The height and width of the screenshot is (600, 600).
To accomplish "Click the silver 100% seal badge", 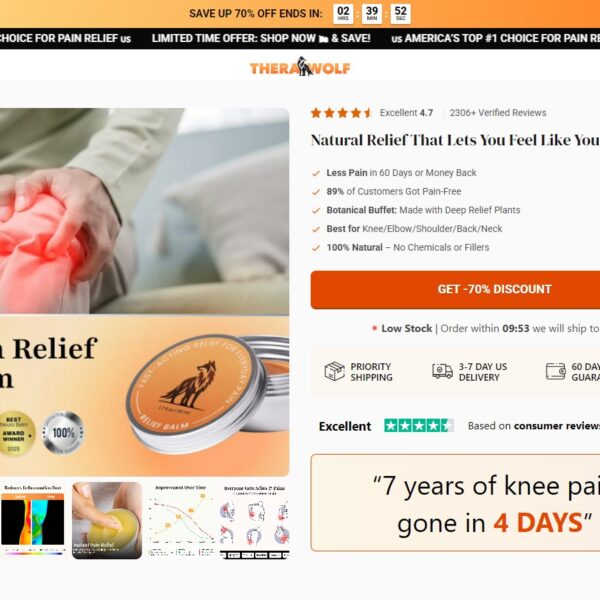I will tap(62, 432).
